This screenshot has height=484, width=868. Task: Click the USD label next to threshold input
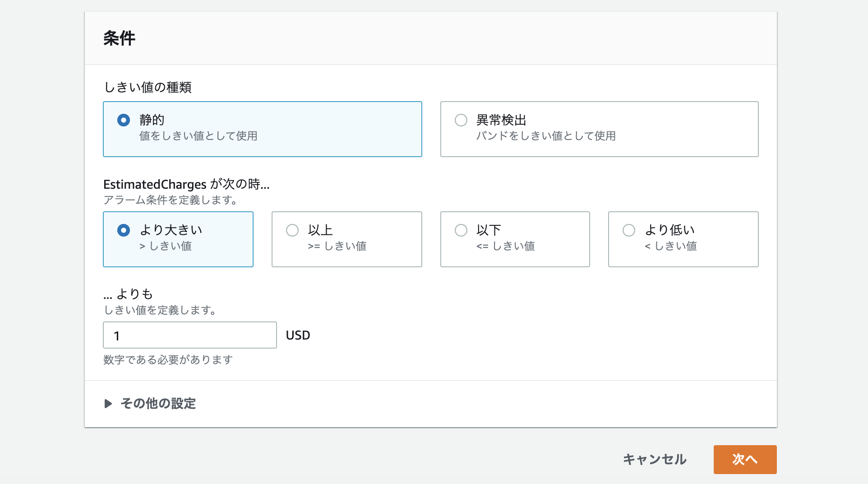tap(298, 335)
